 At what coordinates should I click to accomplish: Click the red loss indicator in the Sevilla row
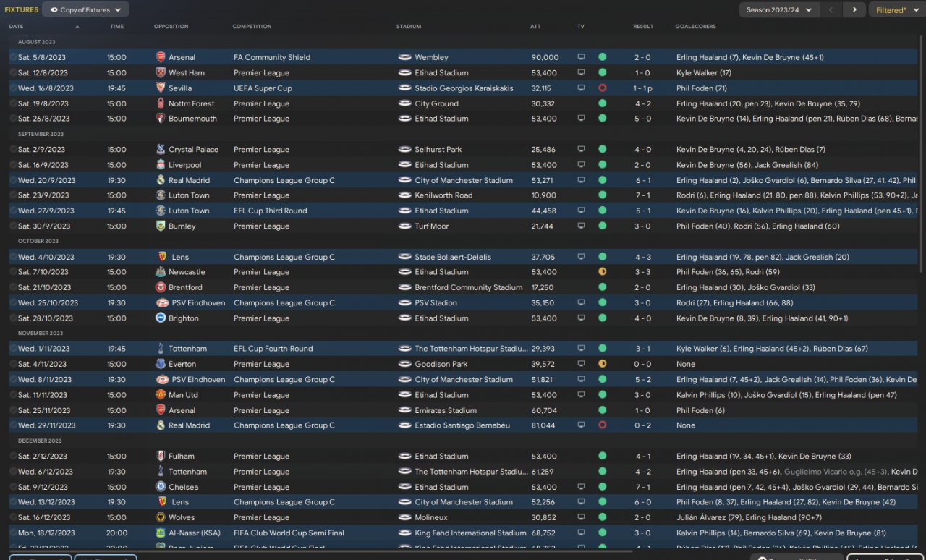tap(602, 88)
